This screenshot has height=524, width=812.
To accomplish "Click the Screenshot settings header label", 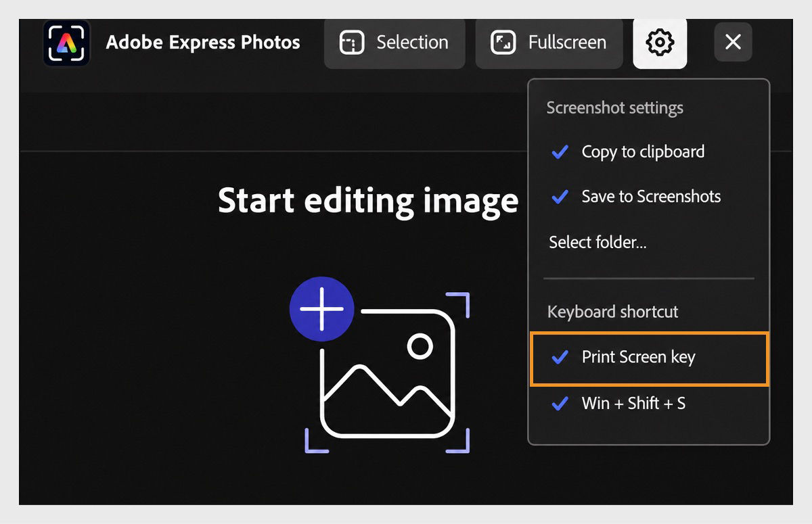I will 614,108.
